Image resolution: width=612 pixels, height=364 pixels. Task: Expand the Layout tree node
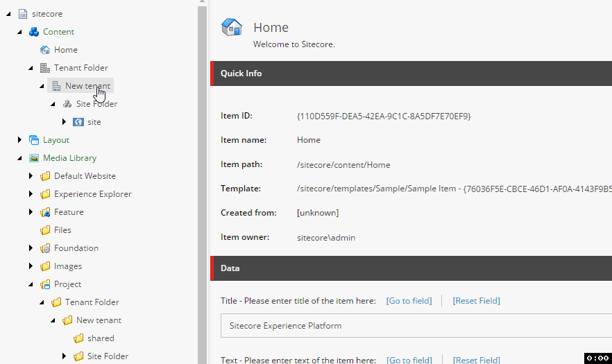pyautogui.click(x=19, y=139)
